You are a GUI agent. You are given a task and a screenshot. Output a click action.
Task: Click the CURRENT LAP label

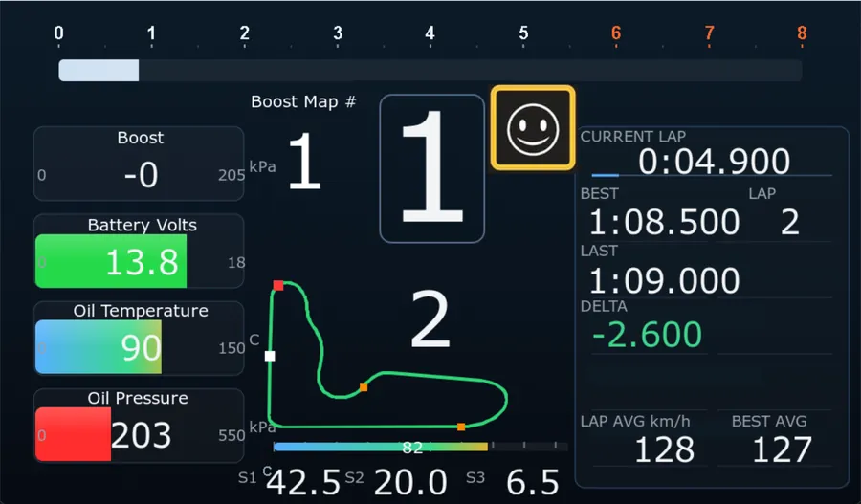[633, 136]
